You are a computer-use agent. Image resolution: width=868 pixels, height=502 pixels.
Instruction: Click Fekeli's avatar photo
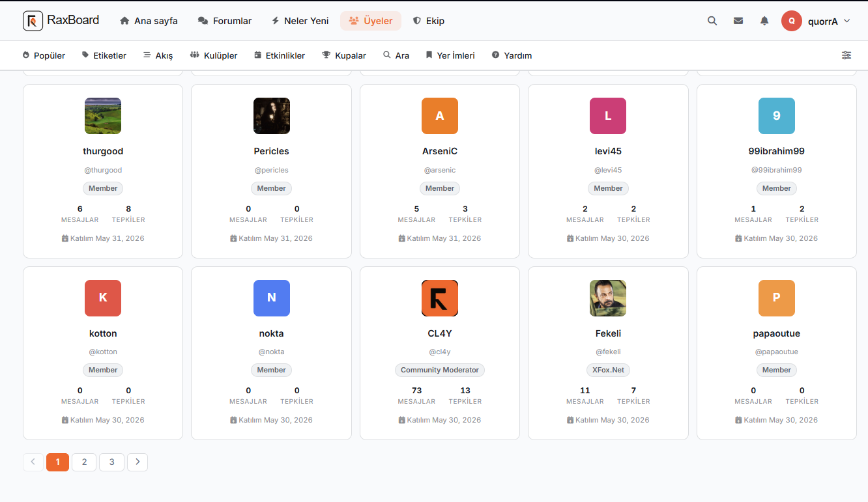pos(608,298)
